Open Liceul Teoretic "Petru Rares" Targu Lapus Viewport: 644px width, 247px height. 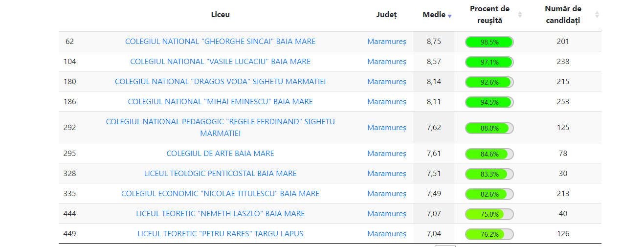pos(220,234)
